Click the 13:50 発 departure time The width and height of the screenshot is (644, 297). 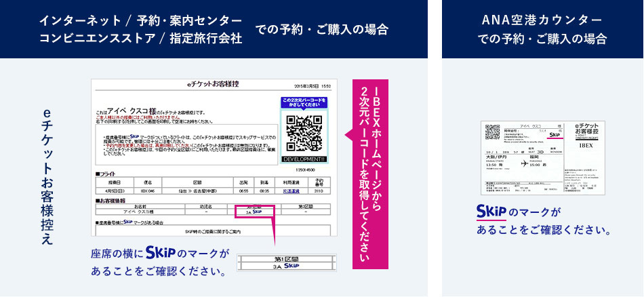coord(496,165)
